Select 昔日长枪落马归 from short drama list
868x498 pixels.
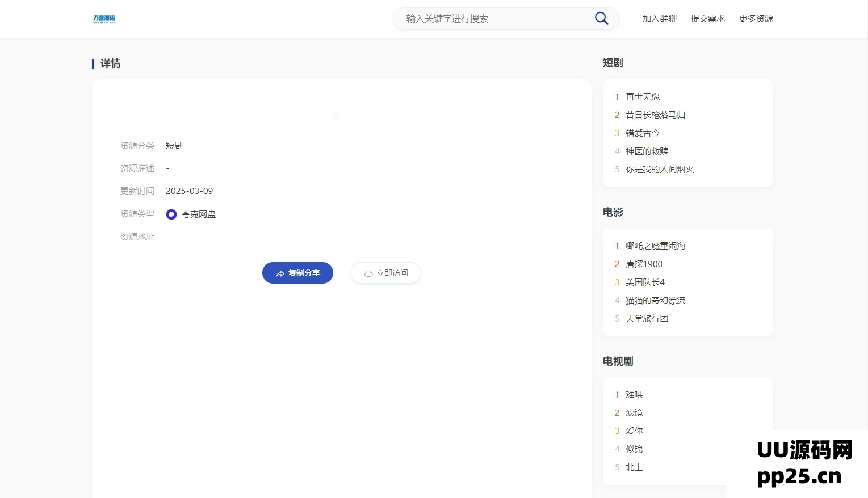point(655,115)
